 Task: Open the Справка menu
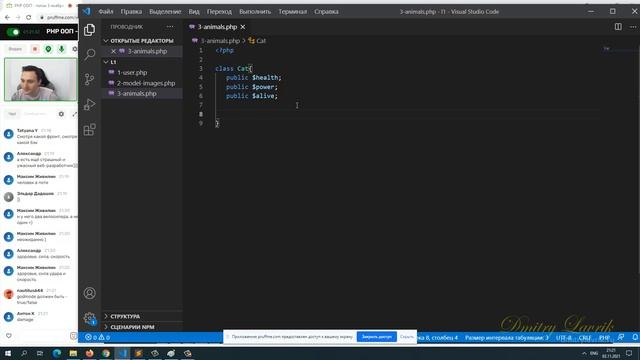coord(326,11)
